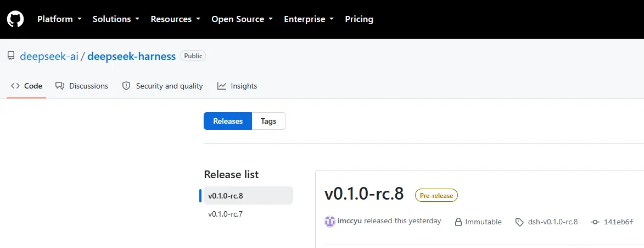Expand the Solutions menu
The height and width of the screenshot is (248, 644).
click(116, 19)
